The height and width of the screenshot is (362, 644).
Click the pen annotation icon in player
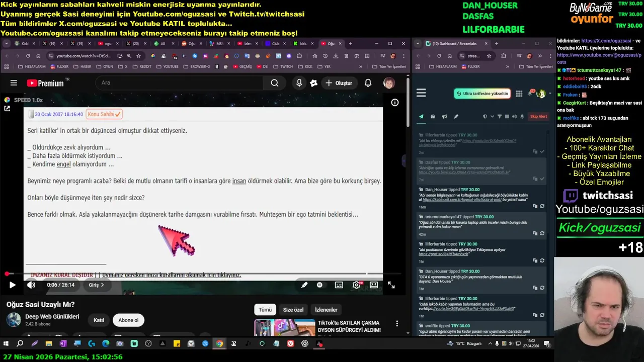(304, 285)
